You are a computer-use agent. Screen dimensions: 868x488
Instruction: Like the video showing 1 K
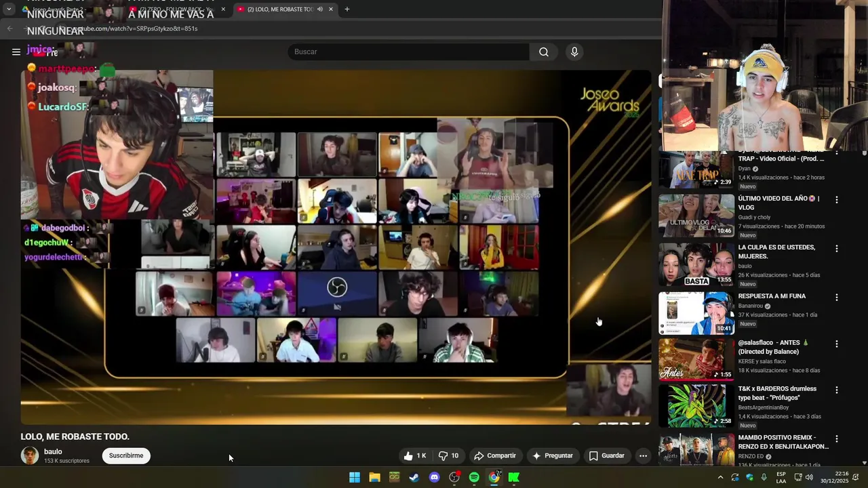pos(415,455)
